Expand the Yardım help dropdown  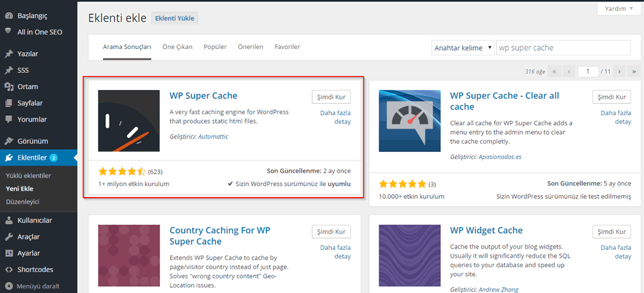click(x=620, y=8)
